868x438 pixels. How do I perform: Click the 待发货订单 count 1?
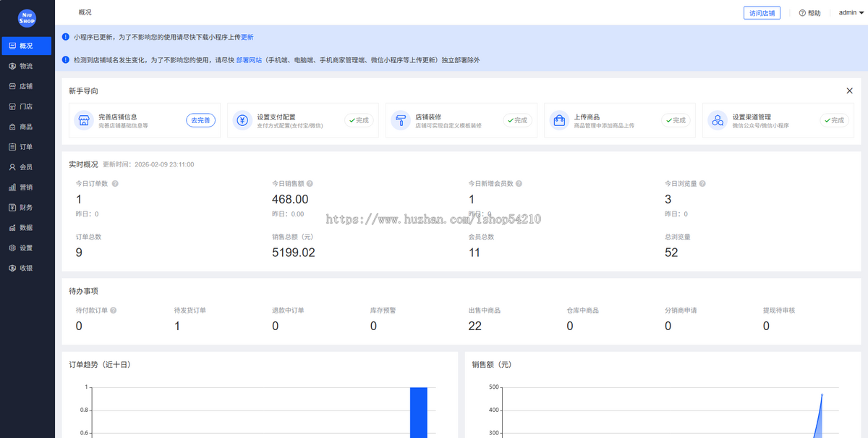[x=177, y=327]
